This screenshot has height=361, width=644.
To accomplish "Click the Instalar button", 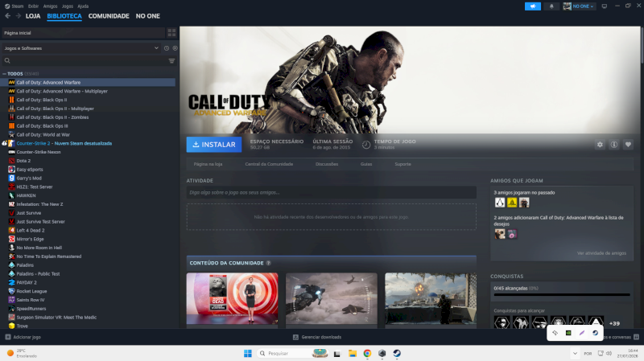I will point(214,145).
